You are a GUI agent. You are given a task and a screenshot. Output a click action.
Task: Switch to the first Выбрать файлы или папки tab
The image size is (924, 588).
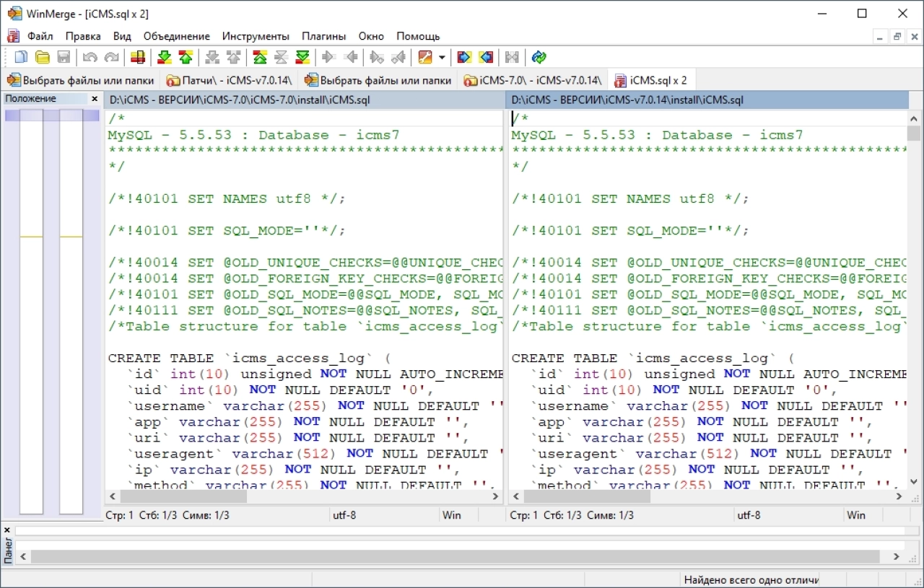click(81, 80)
